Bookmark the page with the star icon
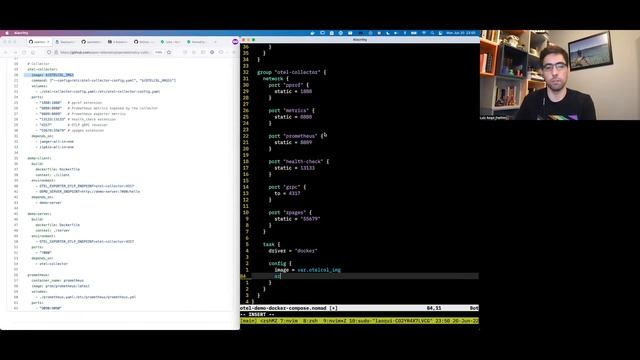The width and height of the screenshot is (640, 360). point(169,52)
